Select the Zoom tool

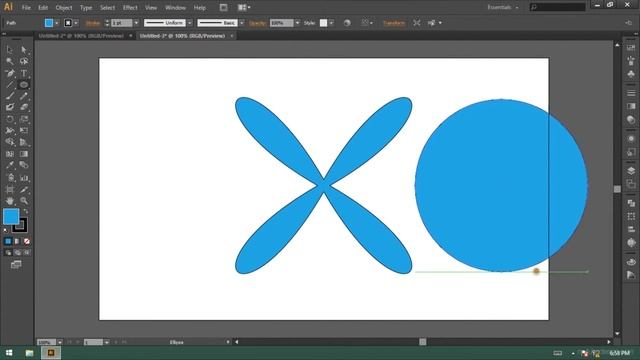[24, 201]
